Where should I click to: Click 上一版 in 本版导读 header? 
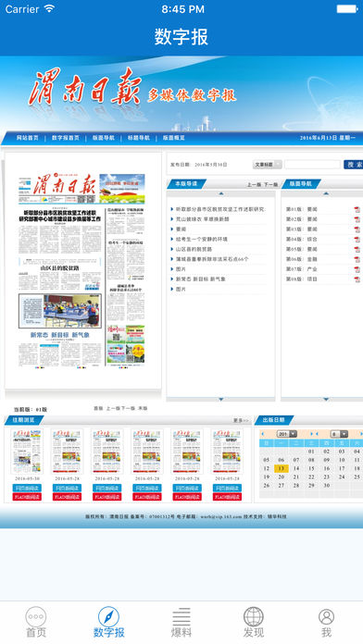click(x=254, y=185)
